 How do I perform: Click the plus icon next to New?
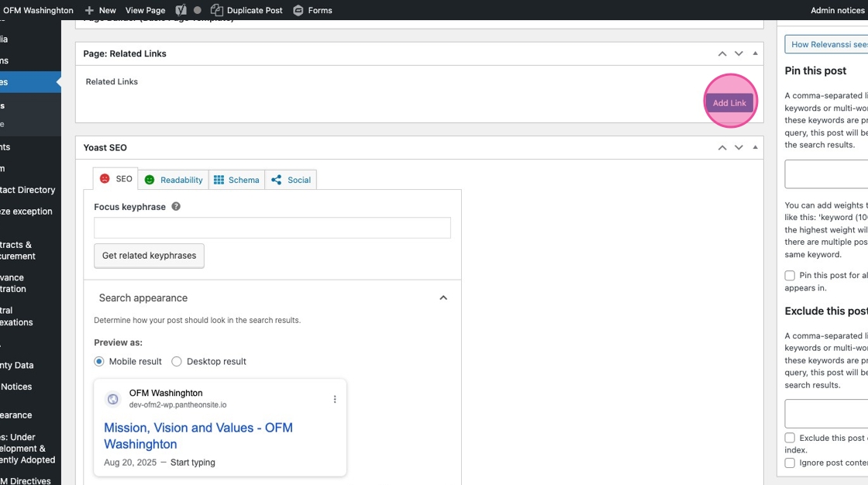pos(89,11)
